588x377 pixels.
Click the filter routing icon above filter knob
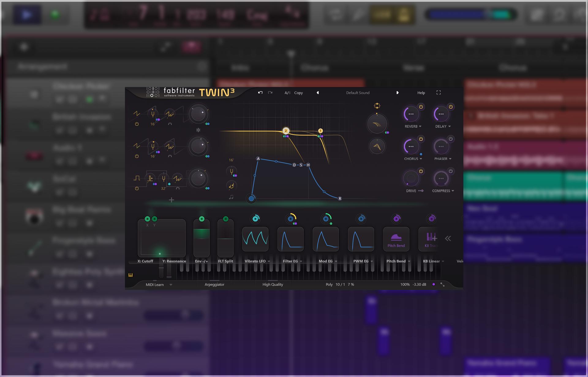pyautogui.click(x=377, y=106)
